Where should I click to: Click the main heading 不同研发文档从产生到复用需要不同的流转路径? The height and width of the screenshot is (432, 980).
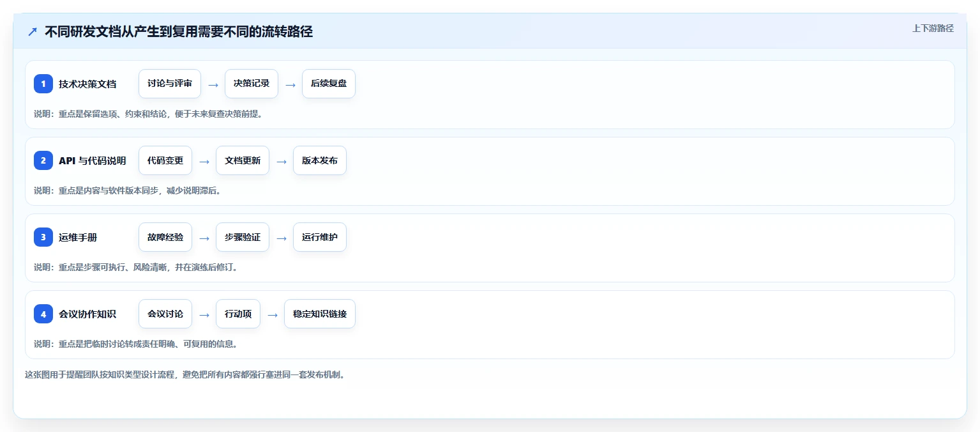click(179, 31)
